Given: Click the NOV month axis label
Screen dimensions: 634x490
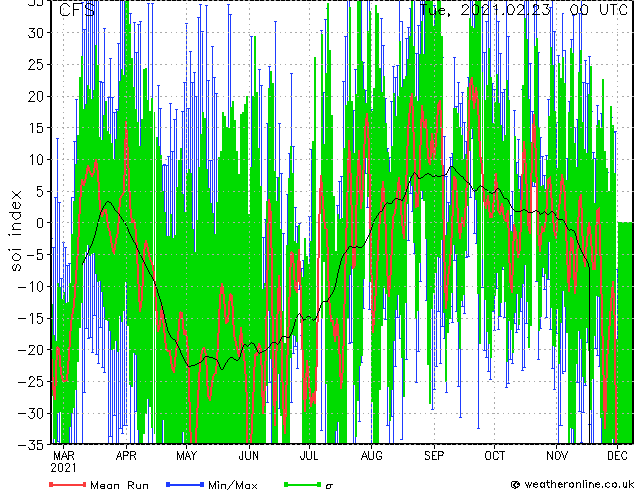Looking at the screenshot, I should coord(557,456).
